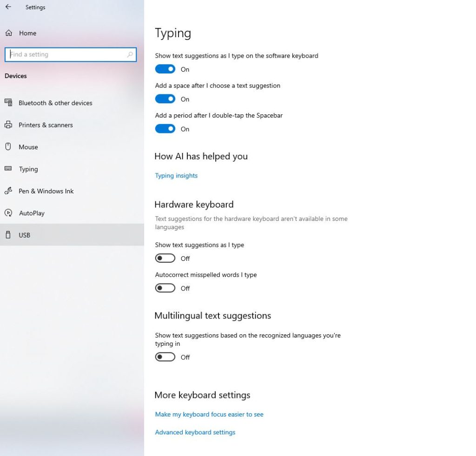This screenshot has width=476, height=456.
Task: Open AutoPlay settings
Action: [72, 213]
